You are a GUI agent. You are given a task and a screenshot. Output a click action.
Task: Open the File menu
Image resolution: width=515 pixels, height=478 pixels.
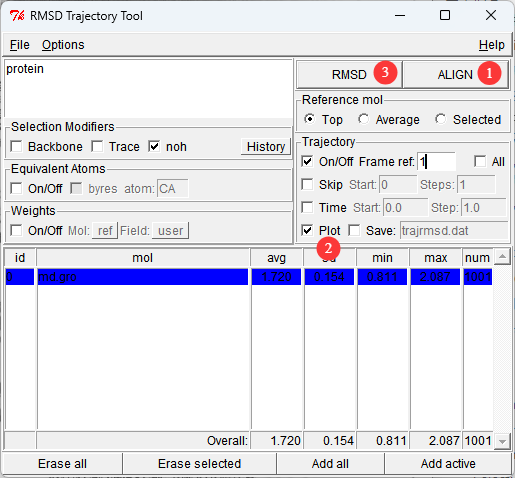pyautogui.click(x=20, y=45)
